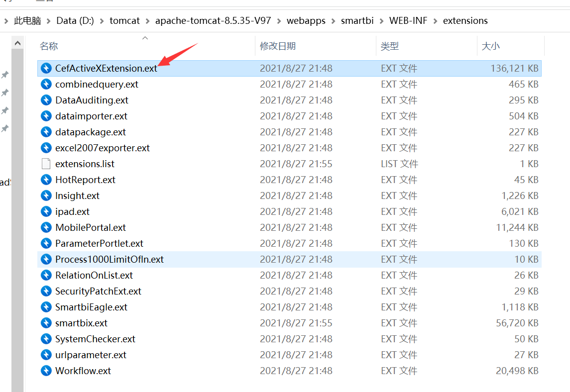570x392 pixels.
Task: Select the file name Workflow.ext
Action: click(x=83, y=371)
